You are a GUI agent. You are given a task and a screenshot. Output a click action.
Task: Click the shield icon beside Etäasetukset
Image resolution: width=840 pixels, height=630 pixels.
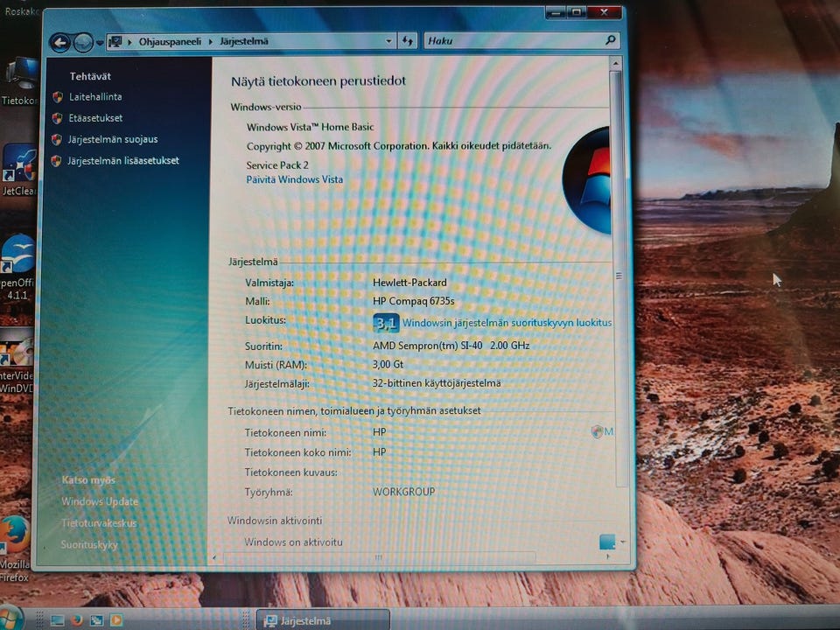pyautogui.click(x=57, y=118)
